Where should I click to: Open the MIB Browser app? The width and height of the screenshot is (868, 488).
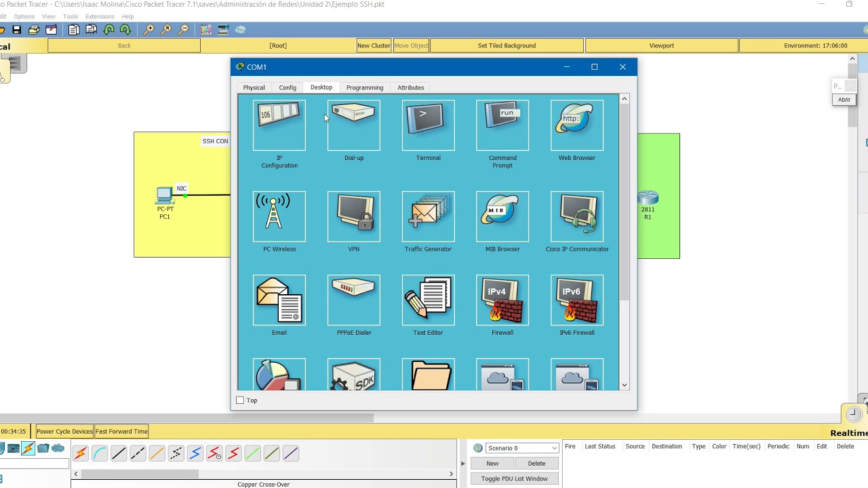tap(502, 216)
